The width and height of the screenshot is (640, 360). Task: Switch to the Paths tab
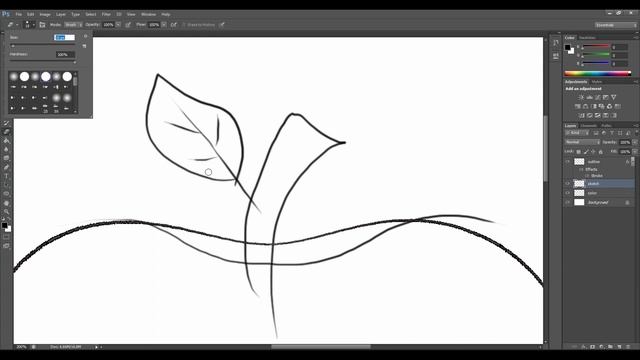click(606, 126)
